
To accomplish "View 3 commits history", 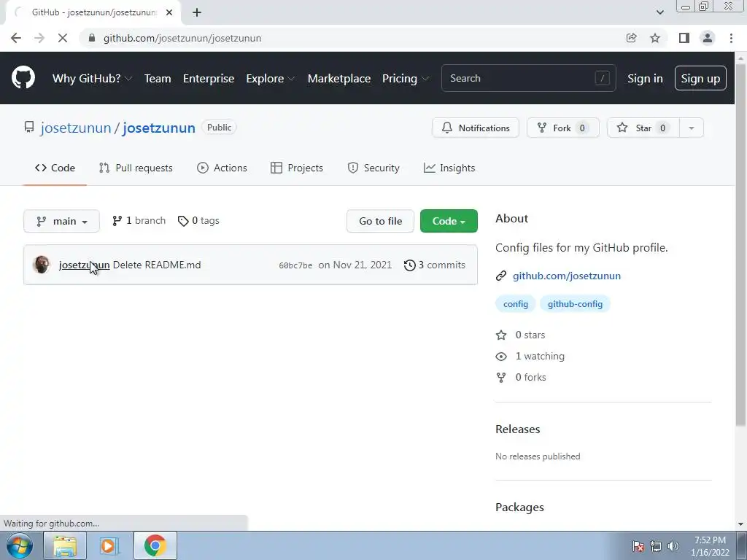I will tap(435, 265).
